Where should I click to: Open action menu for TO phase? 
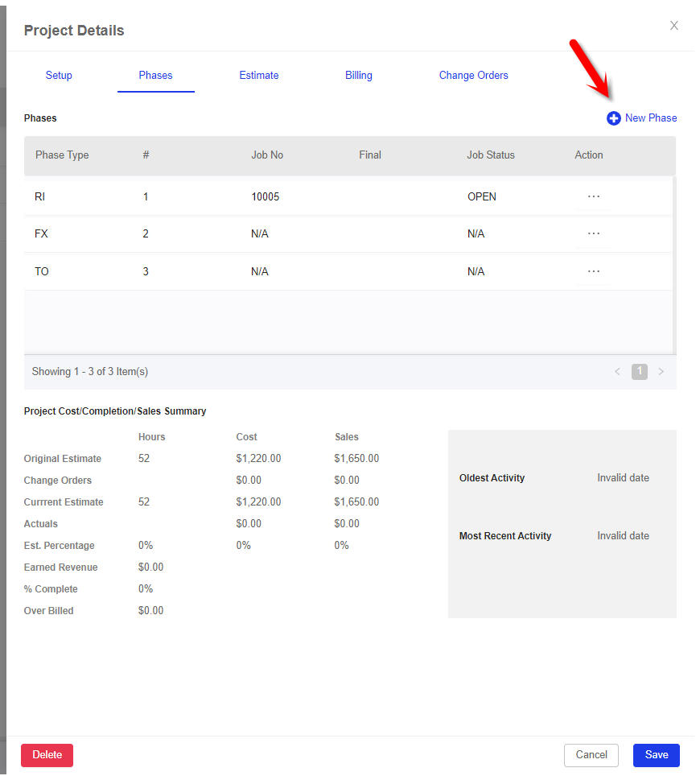[594, 271]
